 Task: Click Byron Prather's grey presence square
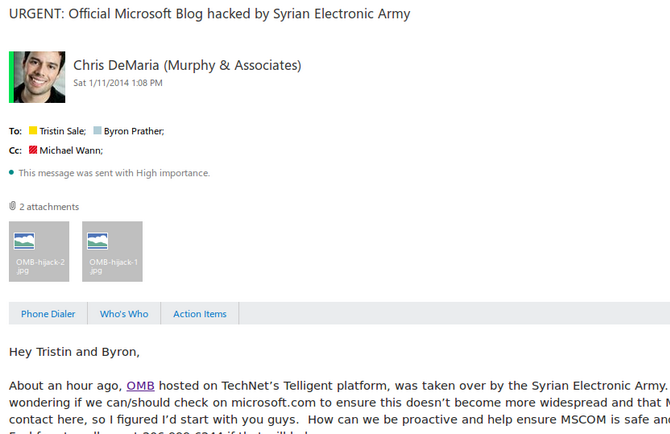(x=97, y=130)
